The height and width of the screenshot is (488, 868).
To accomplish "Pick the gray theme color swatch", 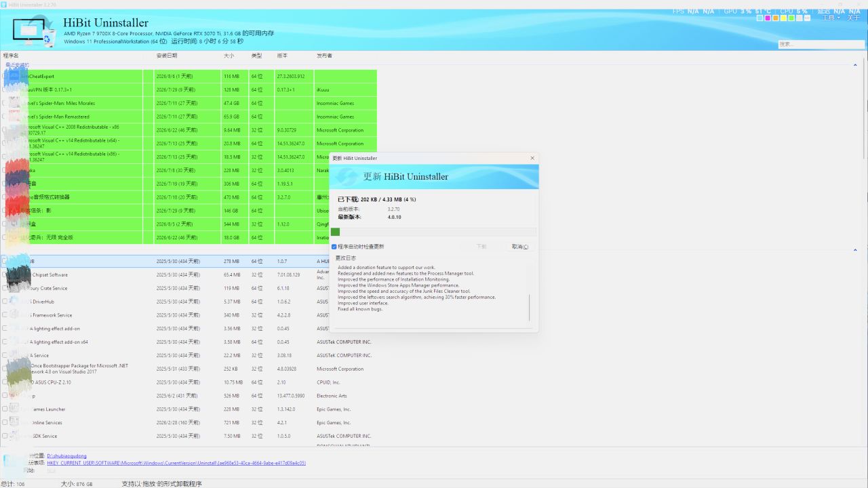I will pyautogui.click(x=800, y=18).
